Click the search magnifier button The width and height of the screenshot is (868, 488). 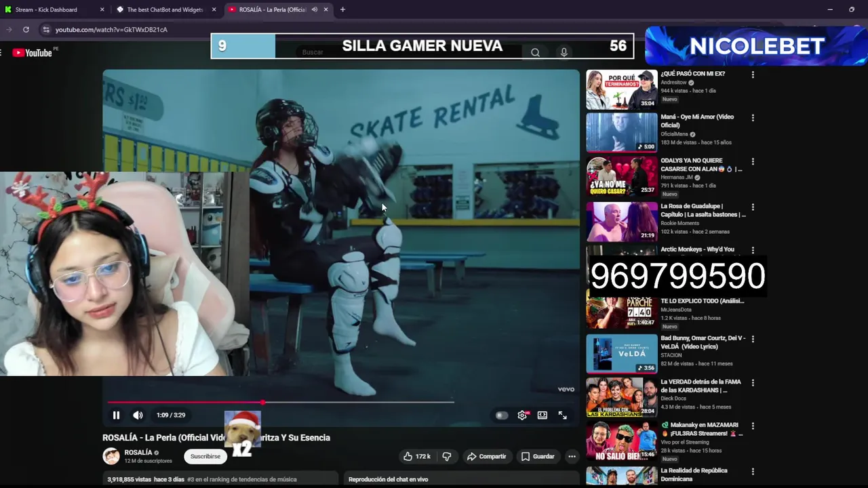click(x=535, y=52)
